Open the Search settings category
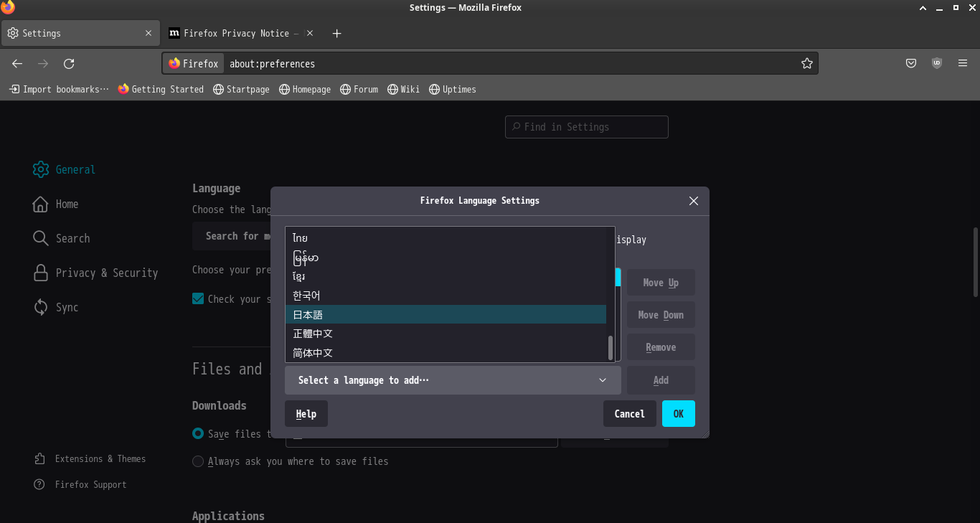The image size is (980, 523). point(62,238)
